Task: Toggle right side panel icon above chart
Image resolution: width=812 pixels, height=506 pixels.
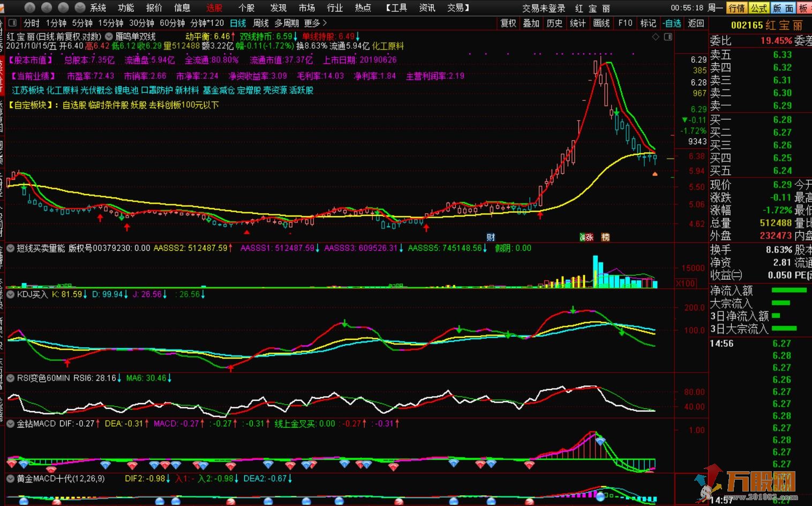Action: (668, 37)
